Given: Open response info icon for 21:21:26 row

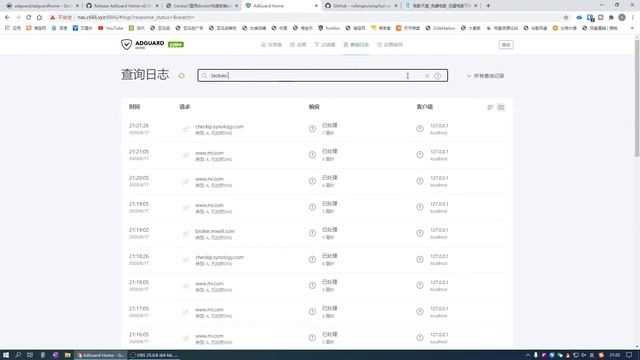Looking at the screenshot, I should pos(312,129).
